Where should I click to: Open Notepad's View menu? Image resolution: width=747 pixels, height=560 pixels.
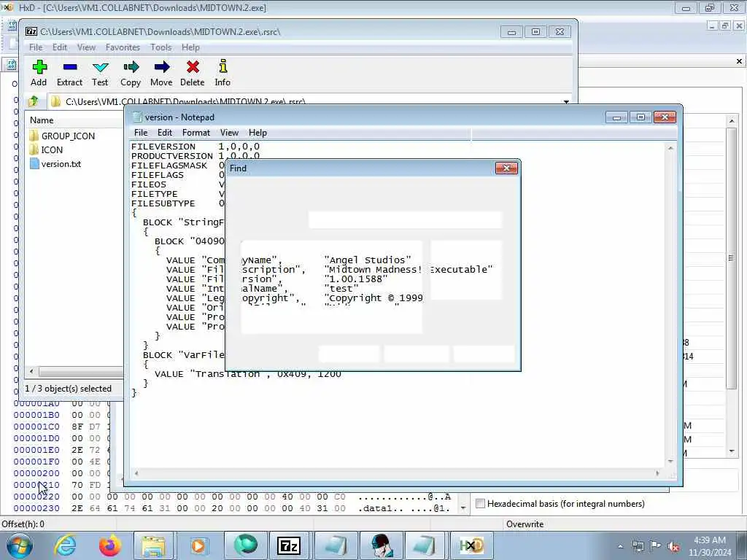[x=229, y=133]
